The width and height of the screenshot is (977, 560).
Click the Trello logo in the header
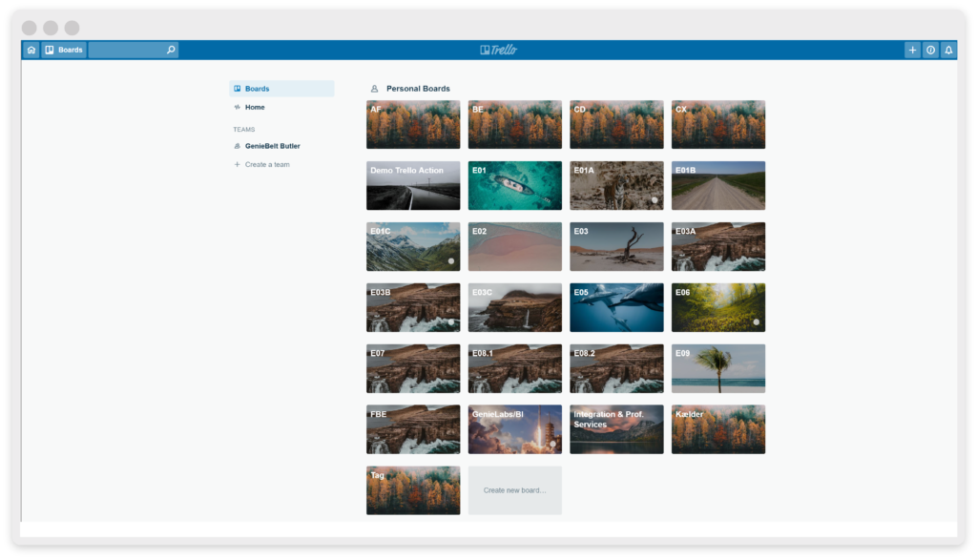pyautogui.click(x=497, y=49)
